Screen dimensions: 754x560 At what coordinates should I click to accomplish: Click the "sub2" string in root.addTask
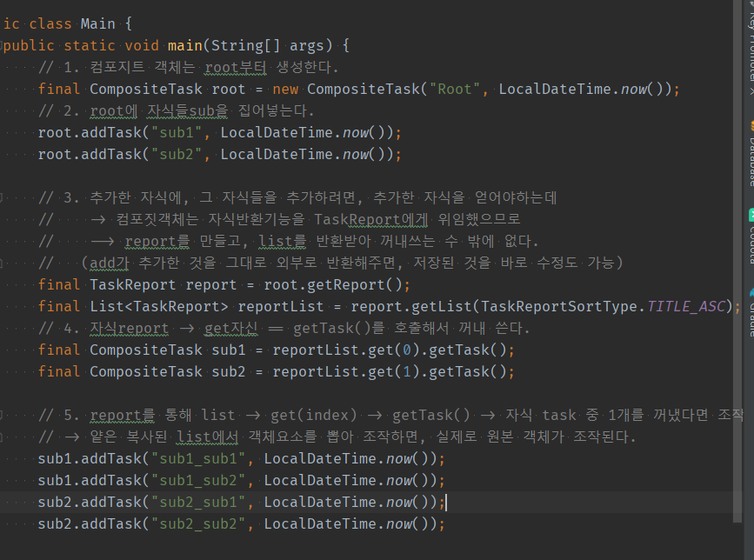(177, 154)
